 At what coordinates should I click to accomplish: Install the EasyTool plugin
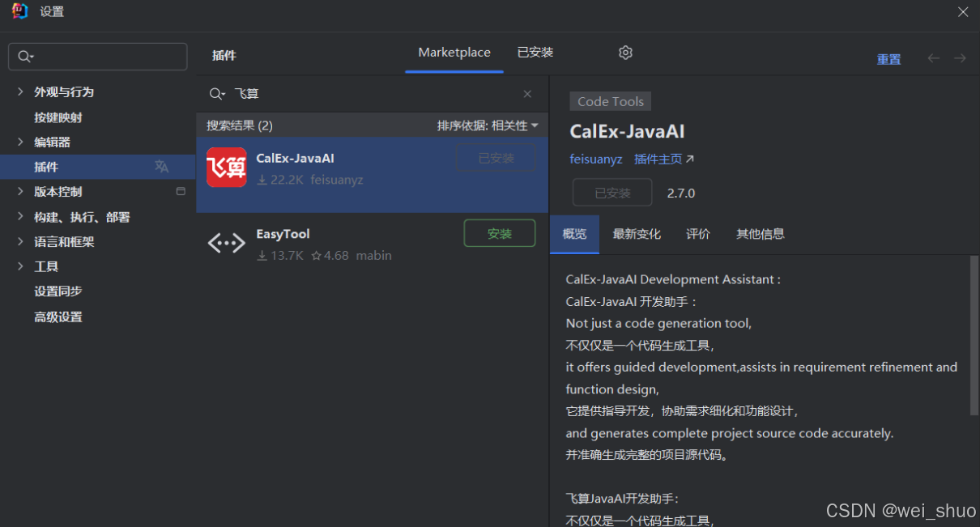pos(500,233)
